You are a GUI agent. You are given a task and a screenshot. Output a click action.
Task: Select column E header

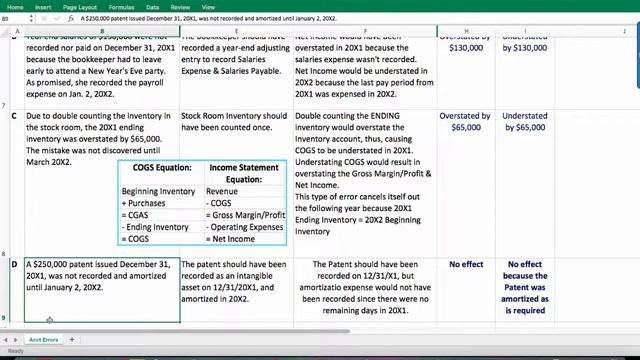coord(236,31)
